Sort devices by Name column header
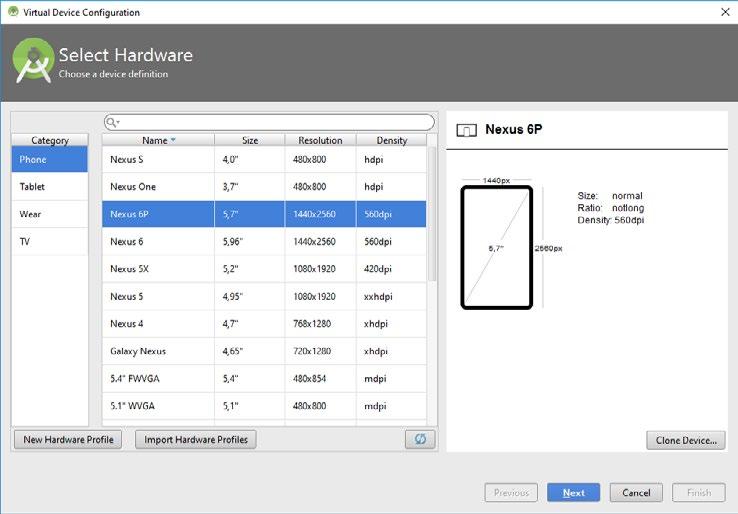The width and height of the screenshot is (738, 514). point(158,140)
